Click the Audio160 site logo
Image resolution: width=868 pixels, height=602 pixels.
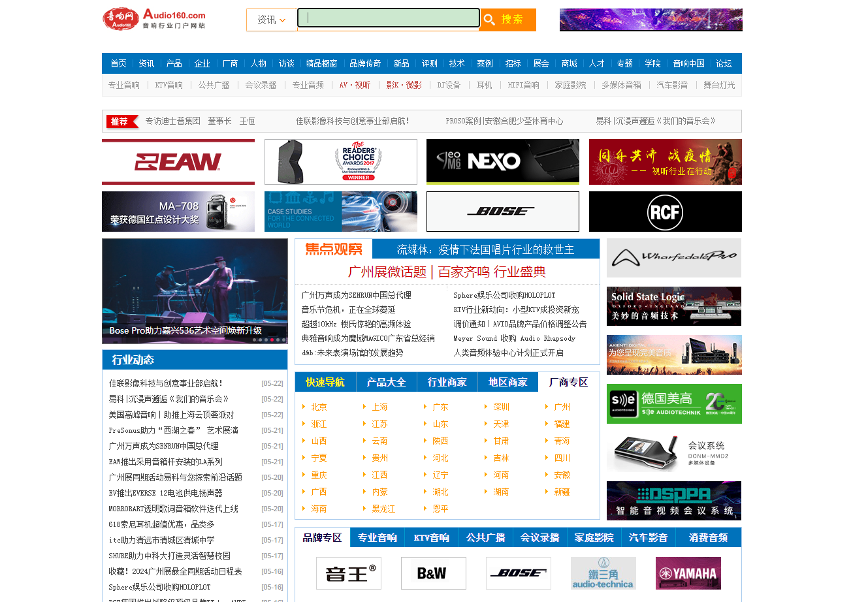(154, 19)
